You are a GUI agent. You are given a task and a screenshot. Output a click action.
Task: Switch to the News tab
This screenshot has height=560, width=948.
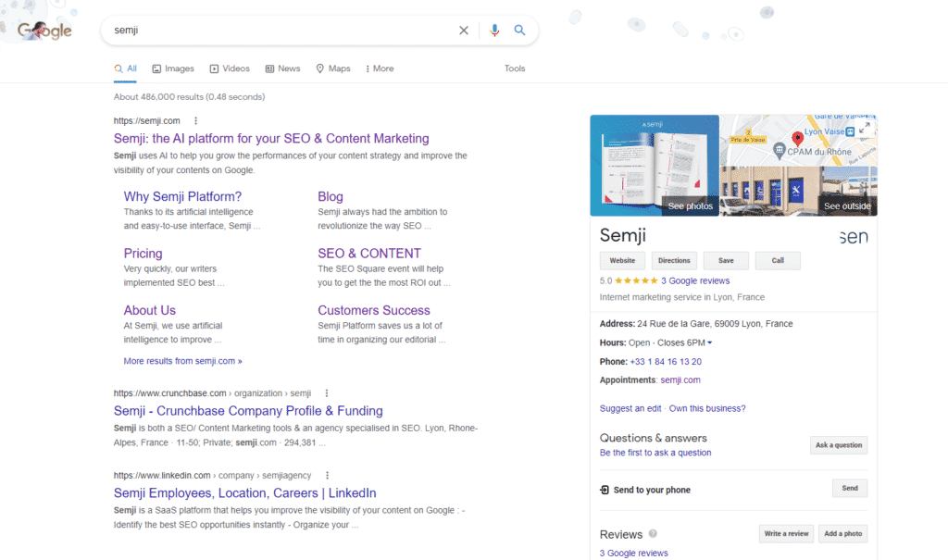pyautogui.click(x=283, y=68)
